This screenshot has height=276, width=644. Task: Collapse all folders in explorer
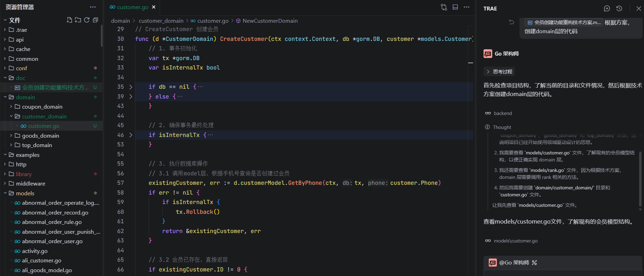pos(95,20)
